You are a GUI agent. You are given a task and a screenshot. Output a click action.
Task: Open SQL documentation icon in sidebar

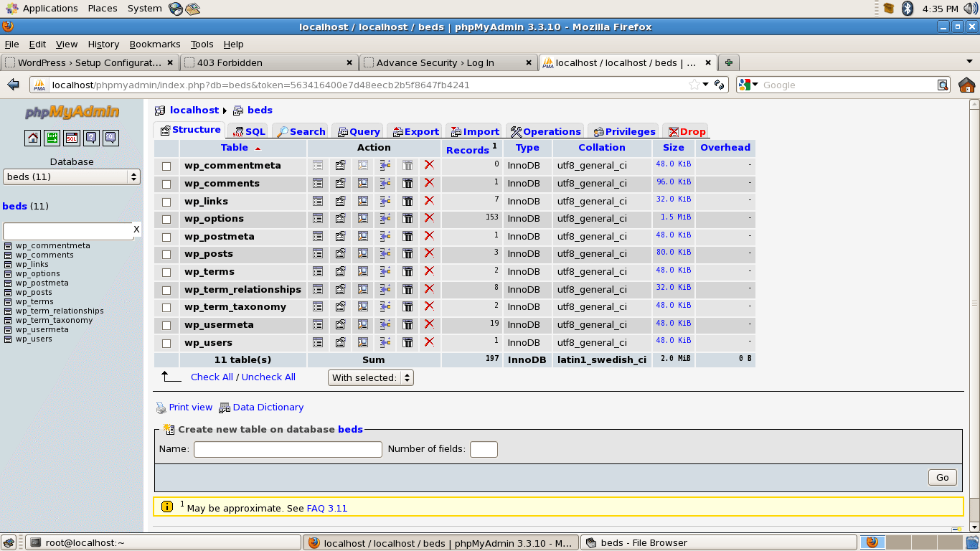click(x=110, y=138)
